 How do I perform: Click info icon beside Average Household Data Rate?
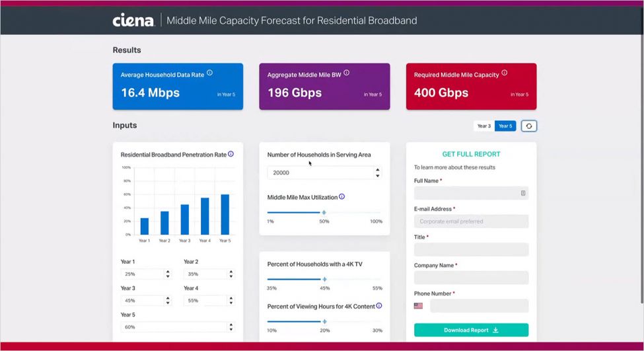pos(210,74)
